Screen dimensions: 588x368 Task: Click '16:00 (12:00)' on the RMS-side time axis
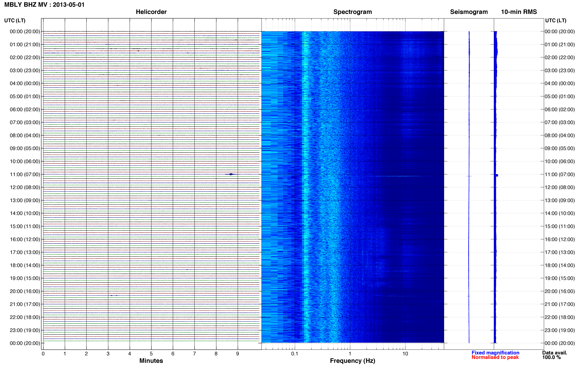[x=560, y=239]
